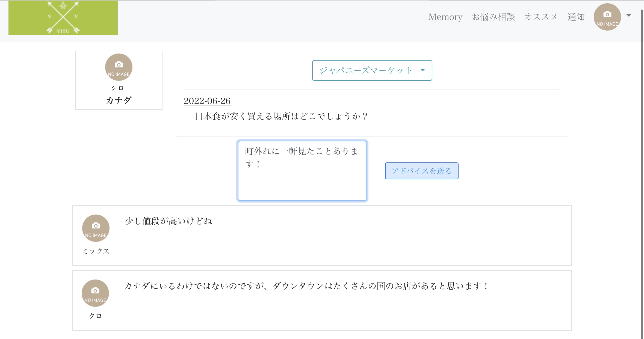Screen dimensions: 644x339
Task: Focus the advice text area containing 町外れに一軒見たことあります！
Action: coord(302,171)
